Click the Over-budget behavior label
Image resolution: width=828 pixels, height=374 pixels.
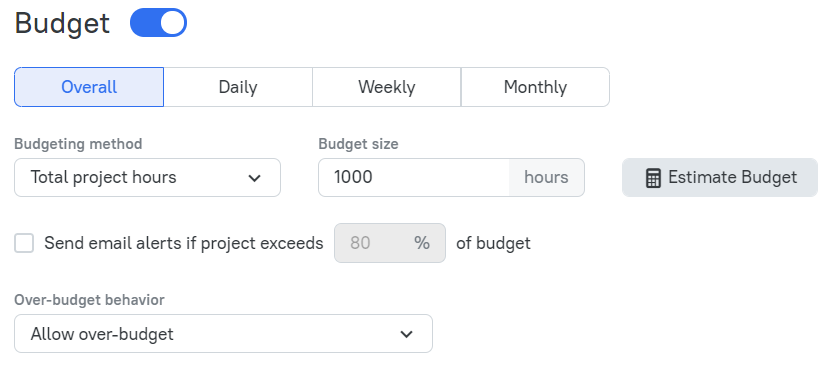click(89, 300)
